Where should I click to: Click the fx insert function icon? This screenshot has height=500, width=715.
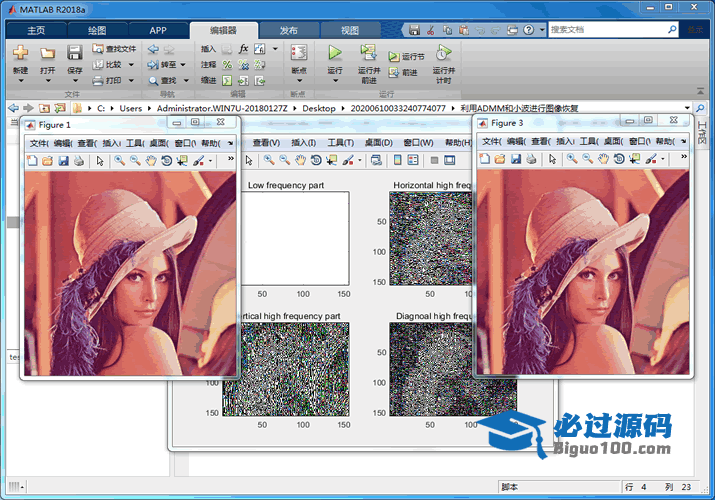[244, 49]
